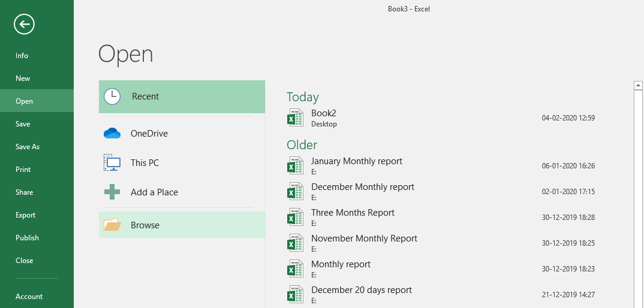Screen dimensions: 644x308
Task: Open November Monthly Report file name
Action: click(x=365, y=238)
